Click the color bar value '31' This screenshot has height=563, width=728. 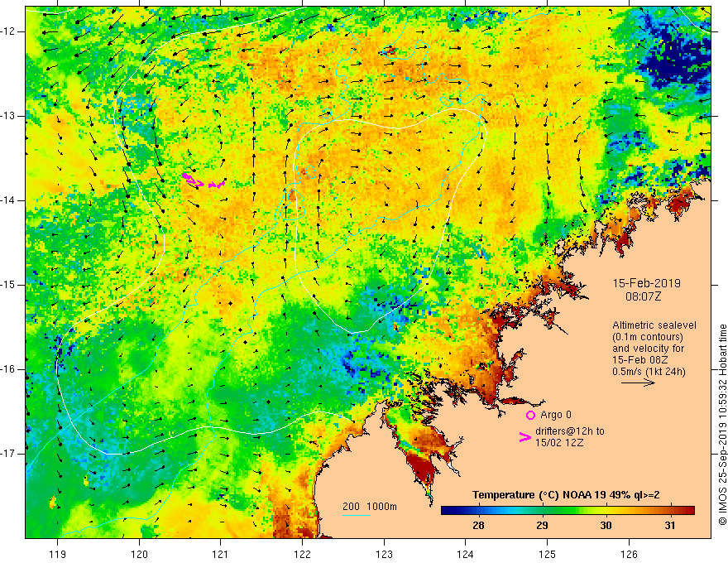click(669, 526)
